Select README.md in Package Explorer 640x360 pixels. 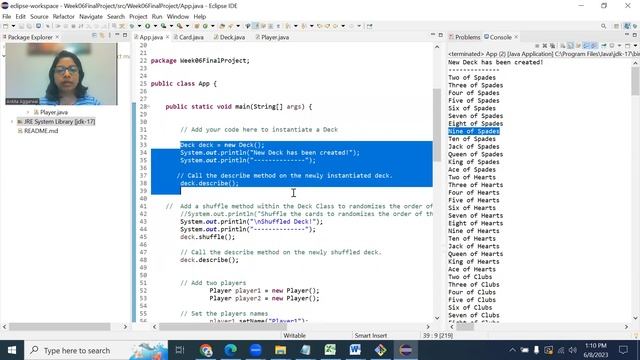point(41,131)
